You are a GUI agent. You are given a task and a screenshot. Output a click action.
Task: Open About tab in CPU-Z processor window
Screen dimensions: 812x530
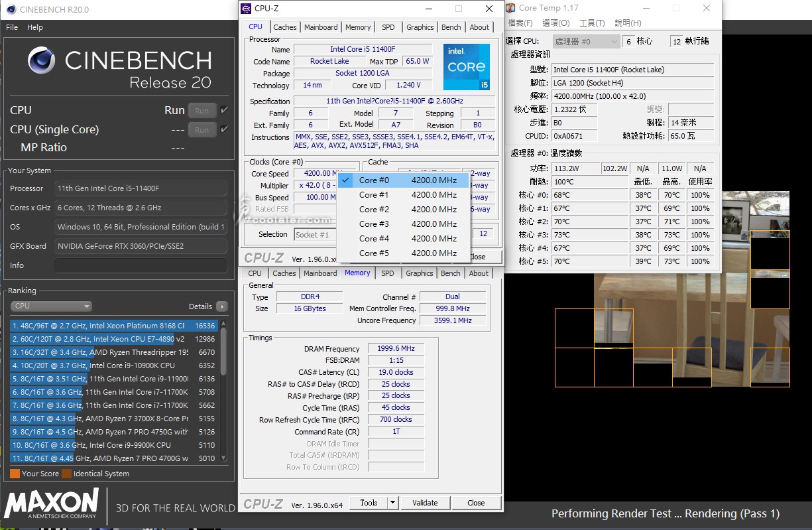[479, 27]
